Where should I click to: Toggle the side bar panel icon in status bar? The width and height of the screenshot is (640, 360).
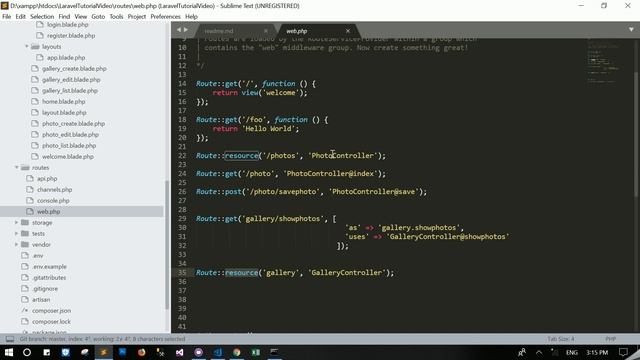[10, 339]
